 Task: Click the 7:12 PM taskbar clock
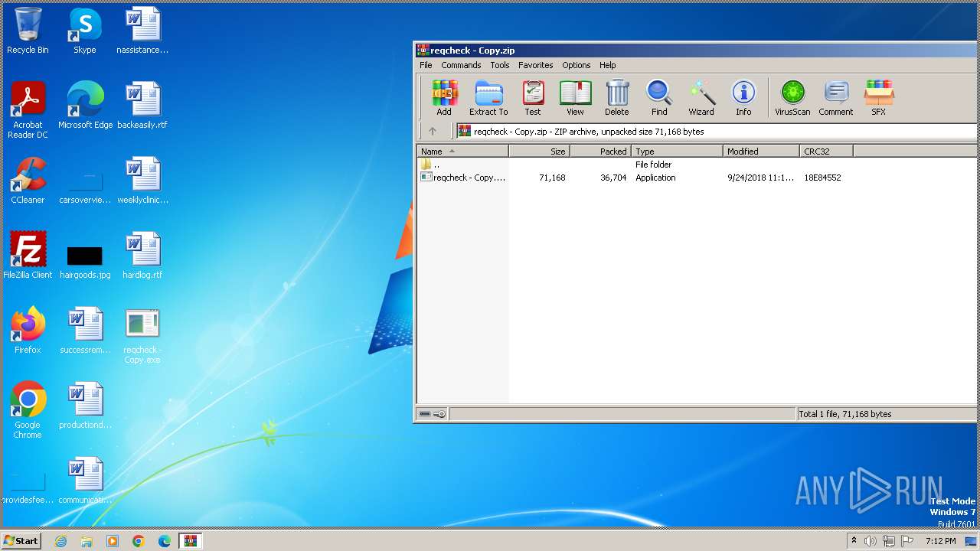pyautogui.click(x=940, y=541)
